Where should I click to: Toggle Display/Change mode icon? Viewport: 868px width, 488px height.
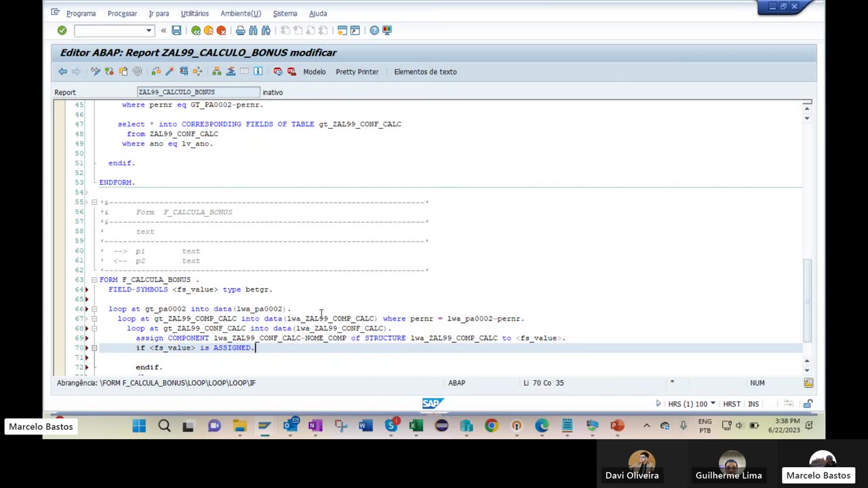coord(96,72)
